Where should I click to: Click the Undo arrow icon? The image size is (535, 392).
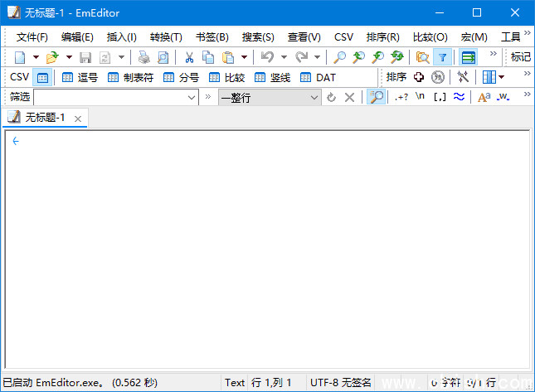tap(267, 57)
